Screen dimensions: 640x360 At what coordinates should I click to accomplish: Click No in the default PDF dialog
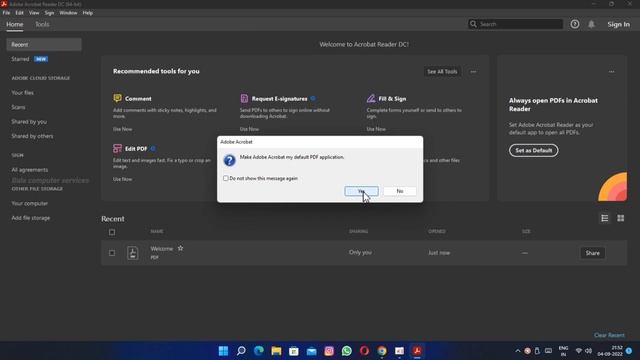[400, 191]
